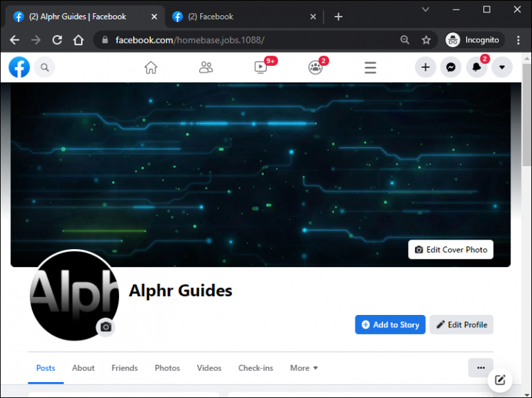Open the notifications bell icon
This screenshot has width=532, height=398.
tap(477, 67)
